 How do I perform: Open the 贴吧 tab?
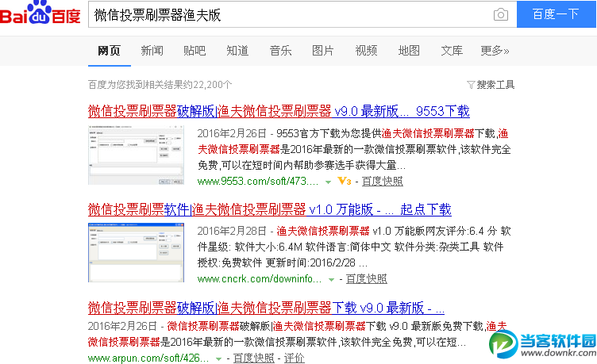[x=195, y=51]
